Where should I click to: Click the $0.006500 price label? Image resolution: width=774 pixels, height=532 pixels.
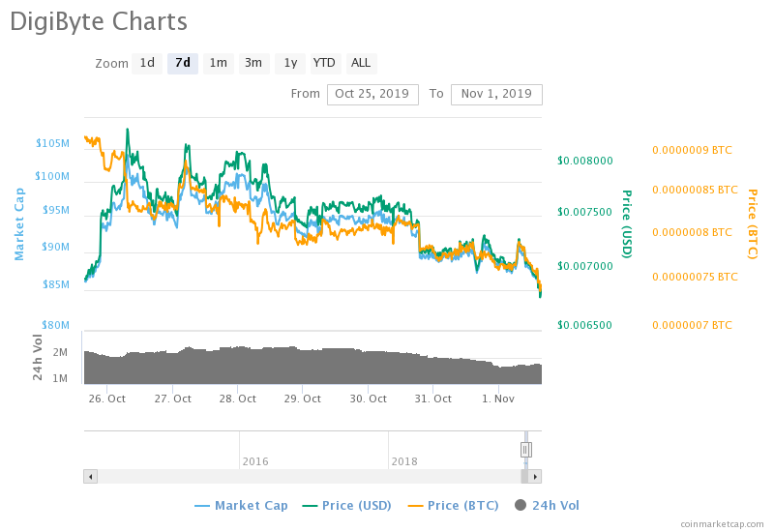click(x=585, y=325)
